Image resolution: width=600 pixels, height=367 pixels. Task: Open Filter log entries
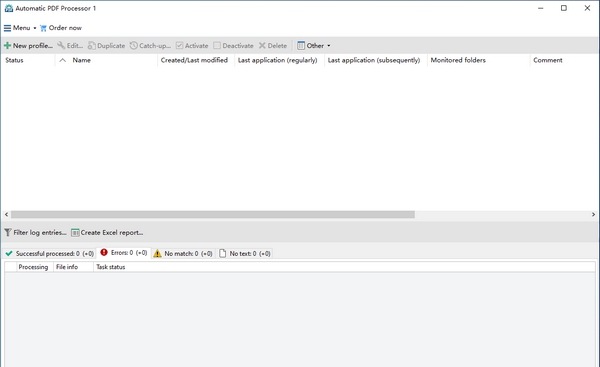pos(35,233)
